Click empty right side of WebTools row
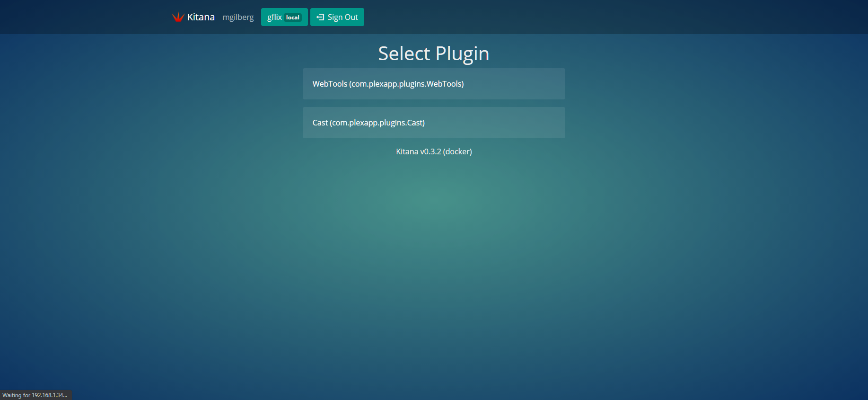 [520, 84]
